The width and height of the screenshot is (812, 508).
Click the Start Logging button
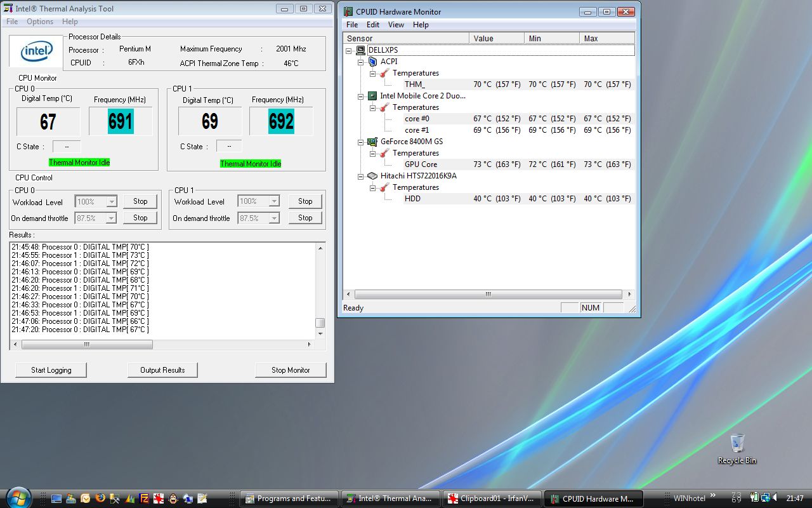point(51,370)
